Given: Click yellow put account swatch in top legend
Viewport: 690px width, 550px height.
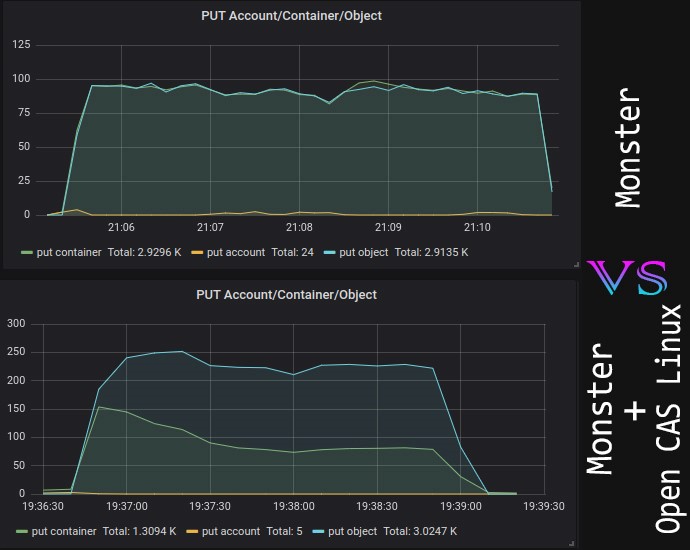Looking at the screenshot, I should tap(197, 253).
